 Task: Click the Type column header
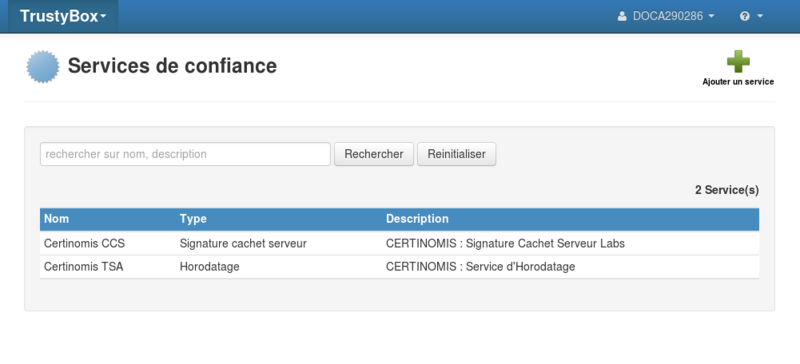click(193, 219)
